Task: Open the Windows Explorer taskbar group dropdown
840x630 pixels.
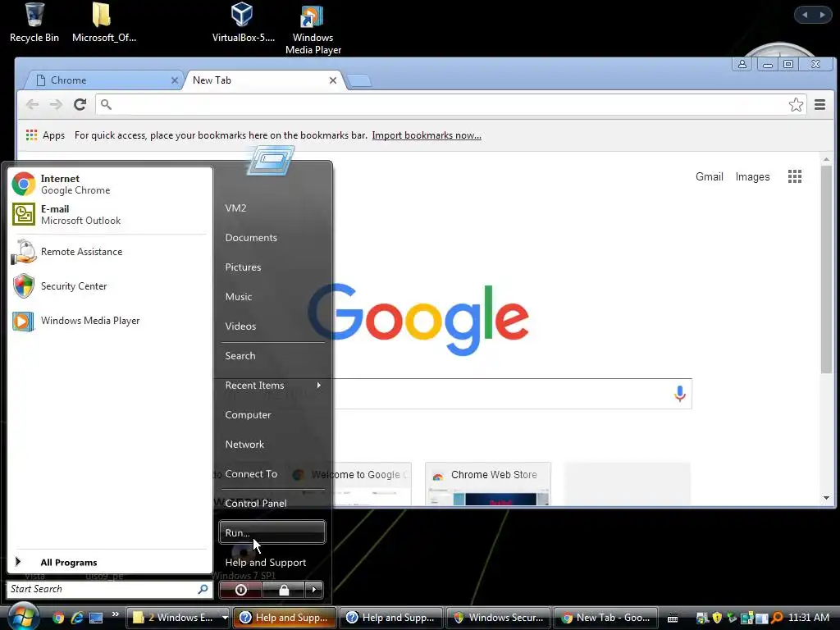Action: [x=225, y=618]
